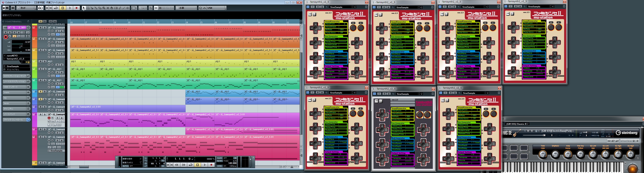Toggle the AUTO Q button in transport
The image size is (644, 173).
pos(125,166)
